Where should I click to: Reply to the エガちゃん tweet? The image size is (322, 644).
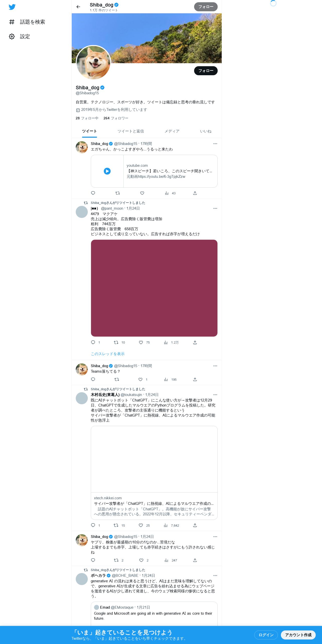(93, 193)
